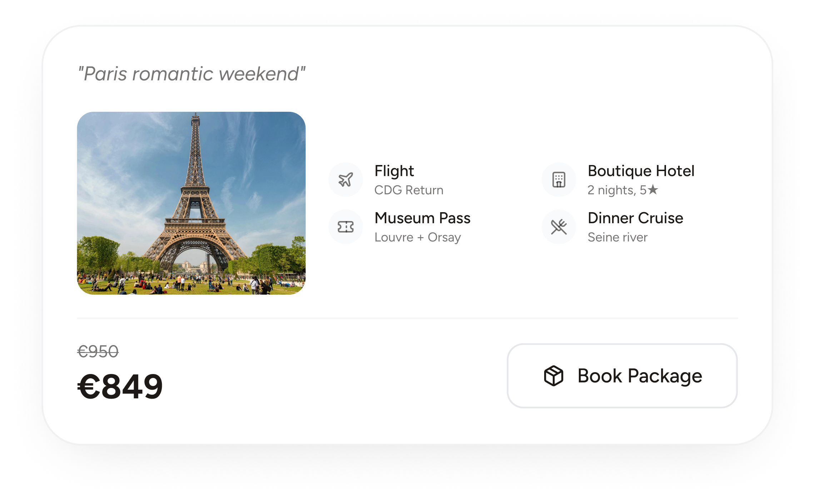Click the hotel building icon
Screen dimensions: 815x504
point(559,180)
